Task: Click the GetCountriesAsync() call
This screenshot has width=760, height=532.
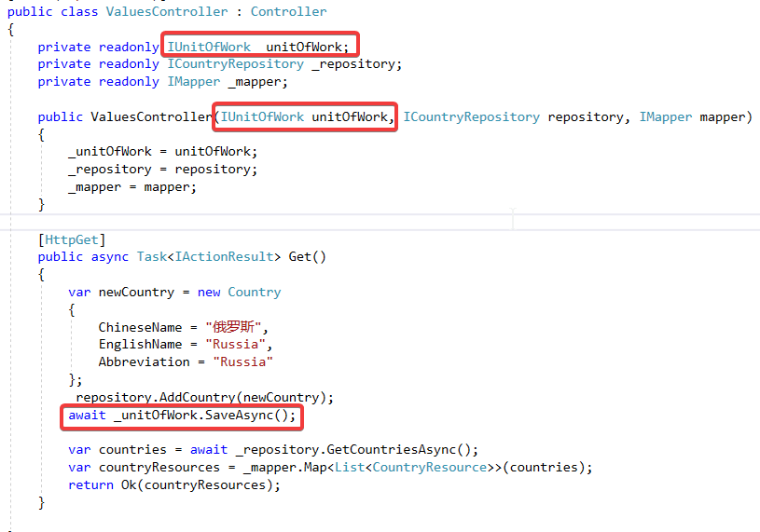Action: pyautogui.click(x=398, y=450)
